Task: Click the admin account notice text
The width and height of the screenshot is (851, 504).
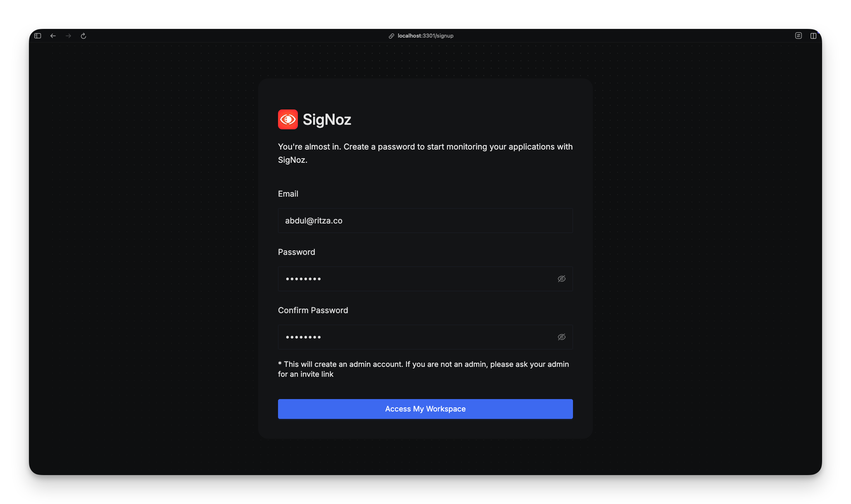Action: [423, 369]
